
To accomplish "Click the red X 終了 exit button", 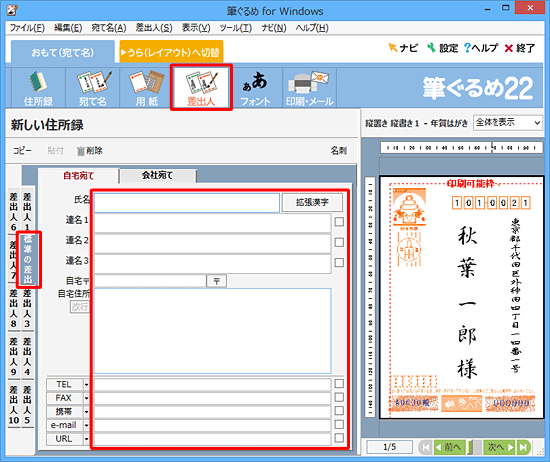I will click(x=519, y=48).
